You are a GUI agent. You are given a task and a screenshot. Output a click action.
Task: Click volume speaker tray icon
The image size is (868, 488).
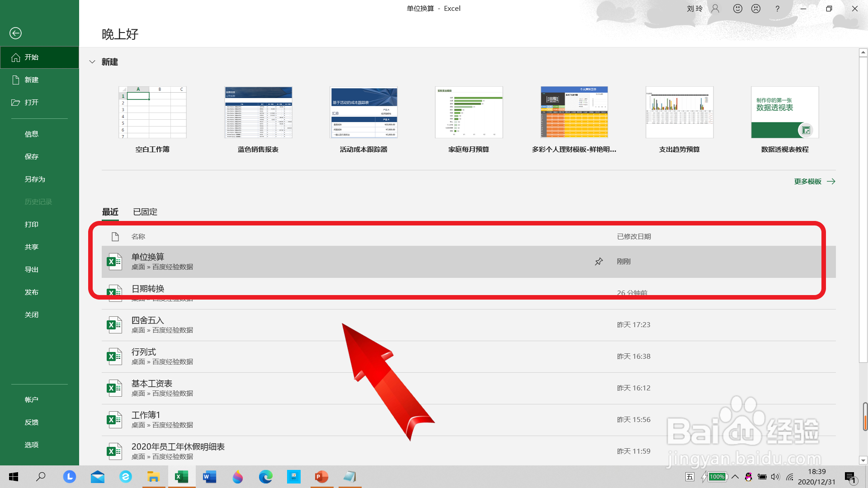(x=775, y=477)
